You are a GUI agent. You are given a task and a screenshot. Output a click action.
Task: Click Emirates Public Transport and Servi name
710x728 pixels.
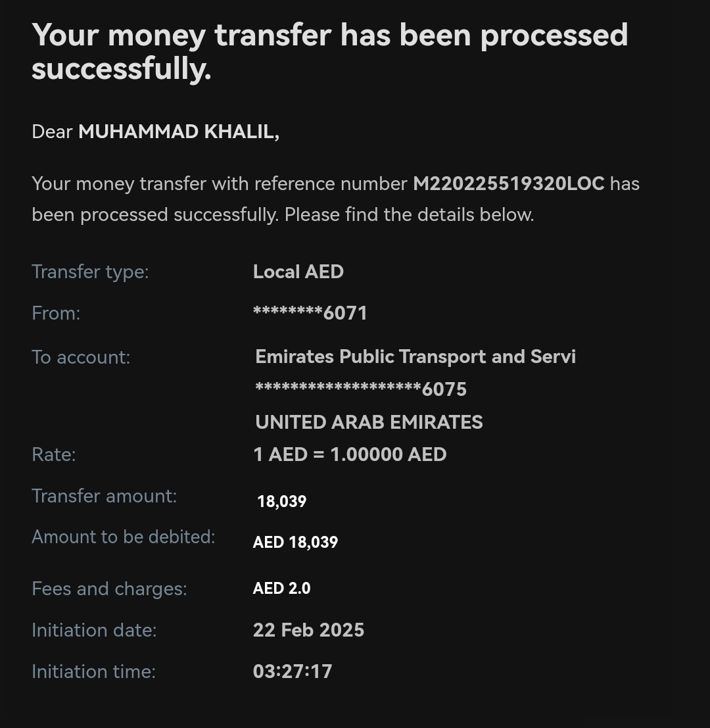pyautogui.click(x=415, y=356)
